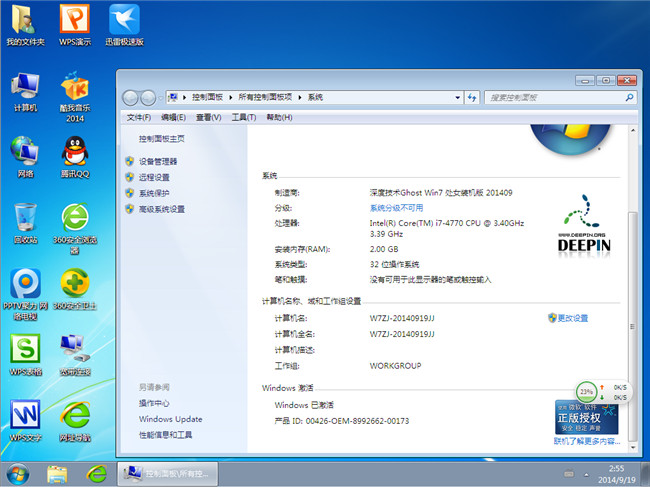
Task: Click 系统分级不可用 link
Action: (x=396, y=208)
